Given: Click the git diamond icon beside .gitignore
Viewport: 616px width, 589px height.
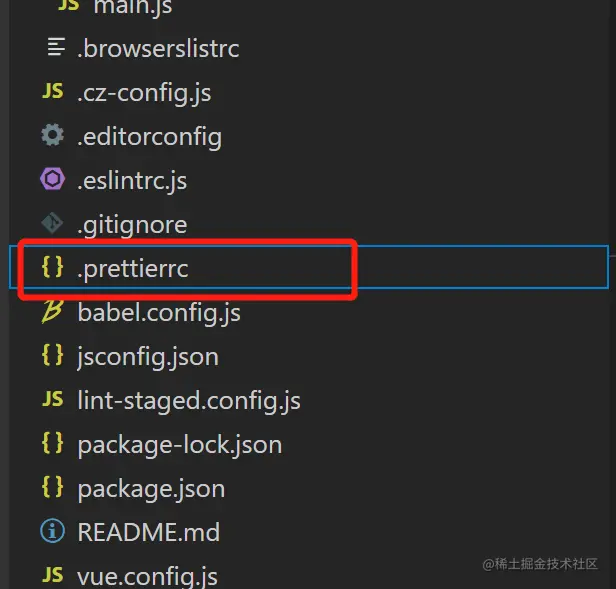Looking at the screenshot, I should [52, 224].
